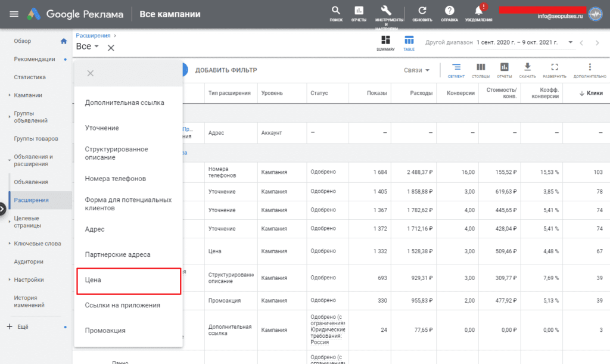Screen dimensions: 610x364
Task: Expand Кампании in the sidebar
Action: pos(10,95)
